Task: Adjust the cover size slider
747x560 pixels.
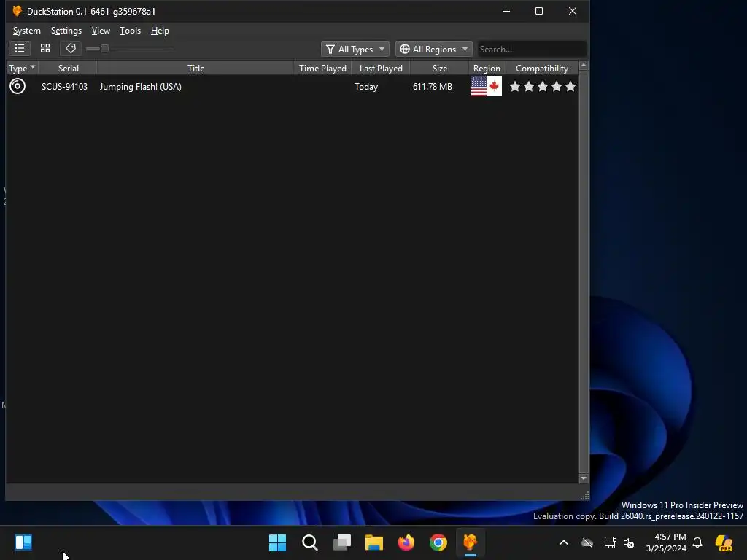Action: [104, 49]
